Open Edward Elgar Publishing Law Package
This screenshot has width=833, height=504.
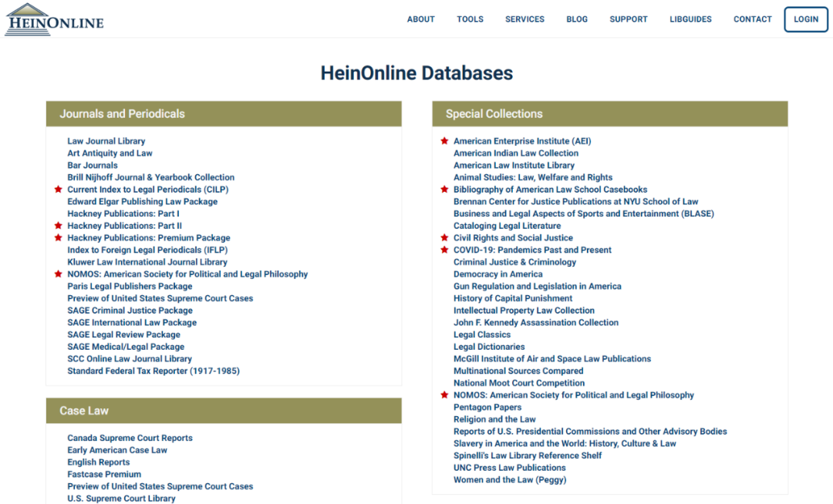point(143,202)
